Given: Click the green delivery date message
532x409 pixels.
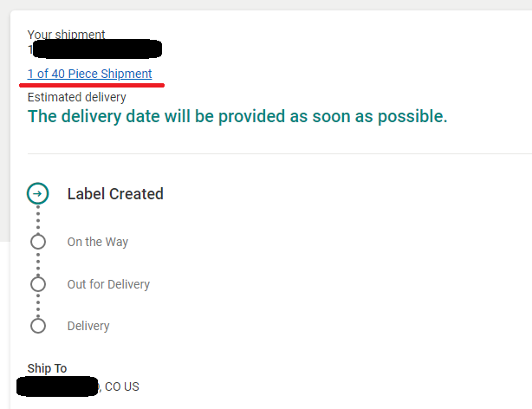Looking at the screenshot, I should coord(237,116).
